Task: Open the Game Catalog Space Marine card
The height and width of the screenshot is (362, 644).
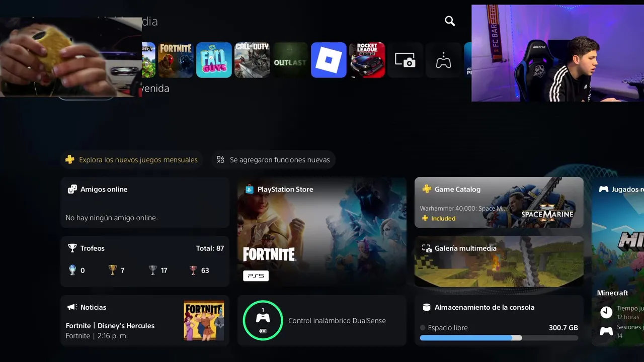Action: click(x=499, y=203)
